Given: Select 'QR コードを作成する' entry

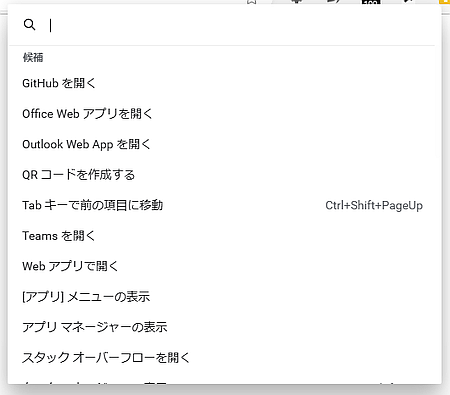Looking at the screenshot, I should click(x=225, y=175).
